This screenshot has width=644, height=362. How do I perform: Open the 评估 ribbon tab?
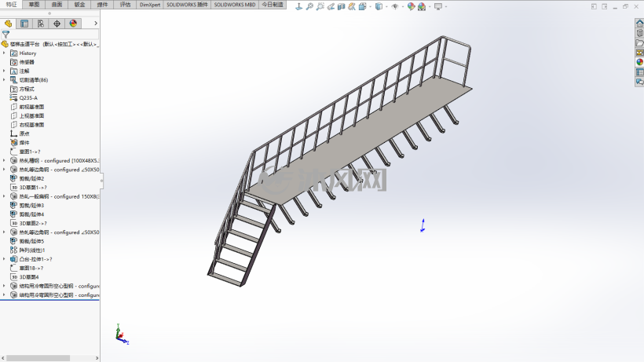[x=125, y=5]
